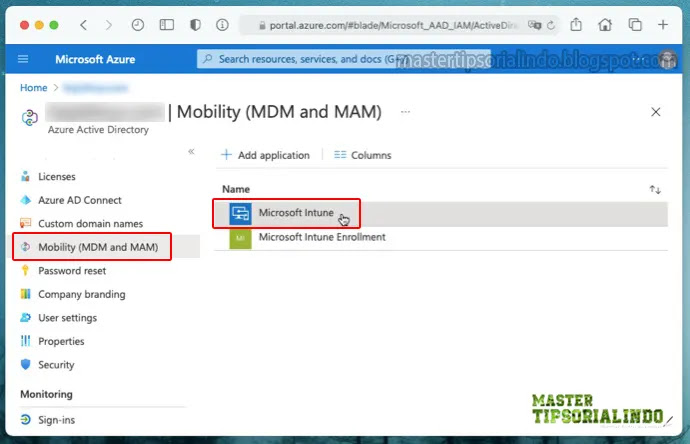Toggle the Safari sidebar icon
Image resolution: width=690 pixels, height=444 pixels.
[166, 25]
